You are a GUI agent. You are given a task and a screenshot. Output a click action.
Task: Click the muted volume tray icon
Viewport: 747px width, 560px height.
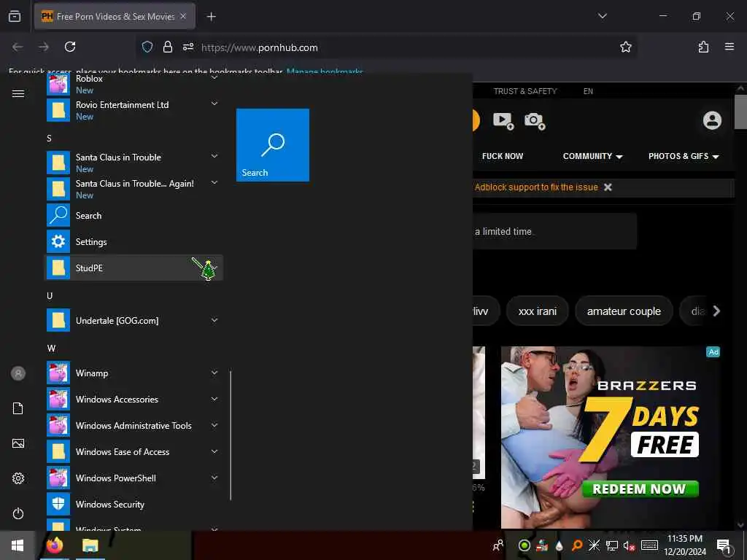629,545
